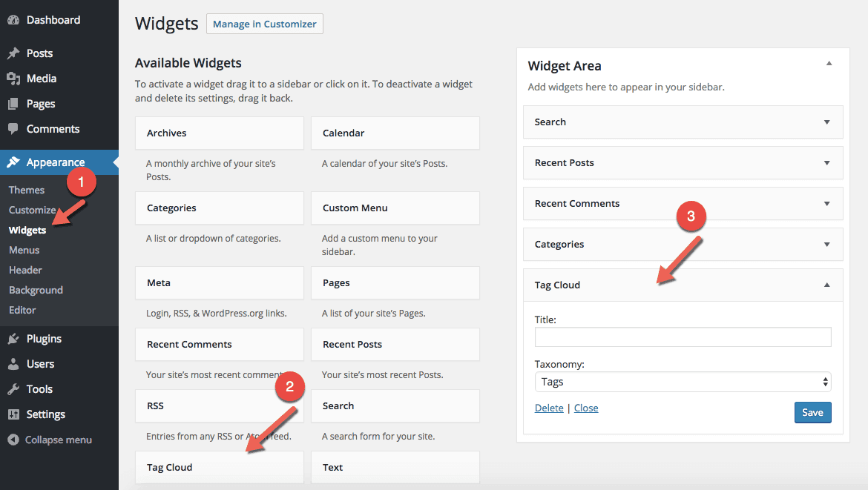This screenshot has width=868, height=490.
Task: Click the Pages document icon
Action: coord(13,104)
